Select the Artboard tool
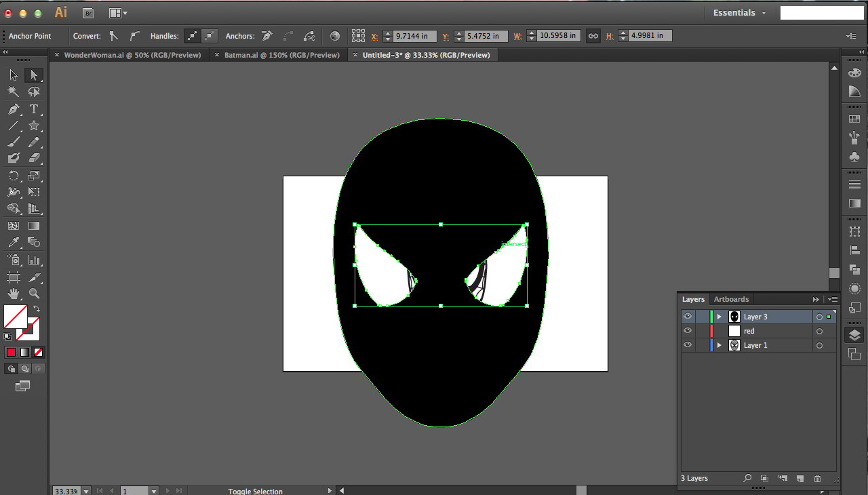This screenshot has height=495, width=868. 13,277
